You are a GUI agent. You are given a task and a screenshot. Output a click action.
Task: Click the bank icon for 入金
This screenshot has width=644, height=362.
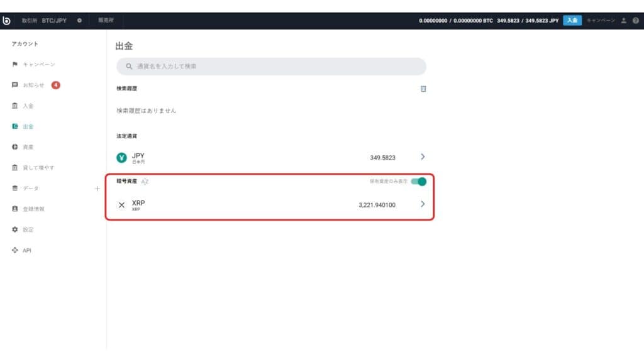click(15, 106)
